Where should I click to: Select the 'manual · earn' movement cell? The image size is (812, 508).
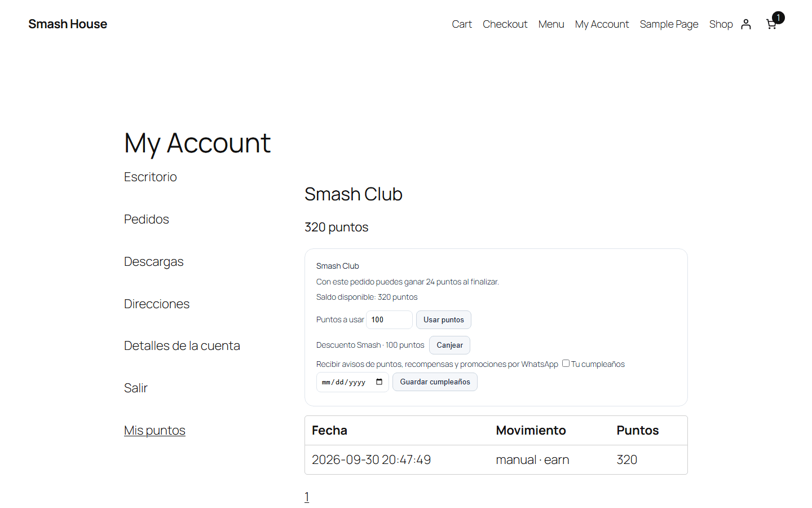(x=549, y=460)
